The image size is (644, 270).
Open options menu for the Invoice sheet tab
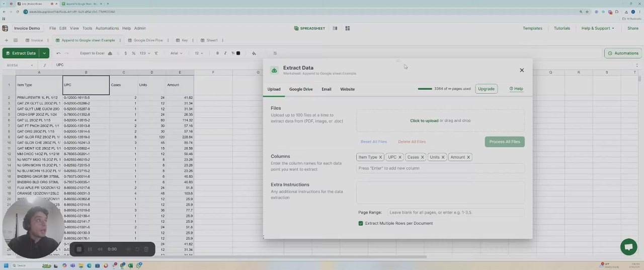pos(48,40)
